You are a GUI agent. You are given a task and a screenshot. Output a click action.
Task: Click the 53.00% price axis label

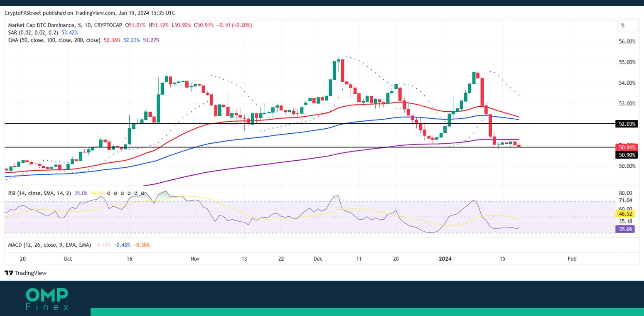(627, 104)
